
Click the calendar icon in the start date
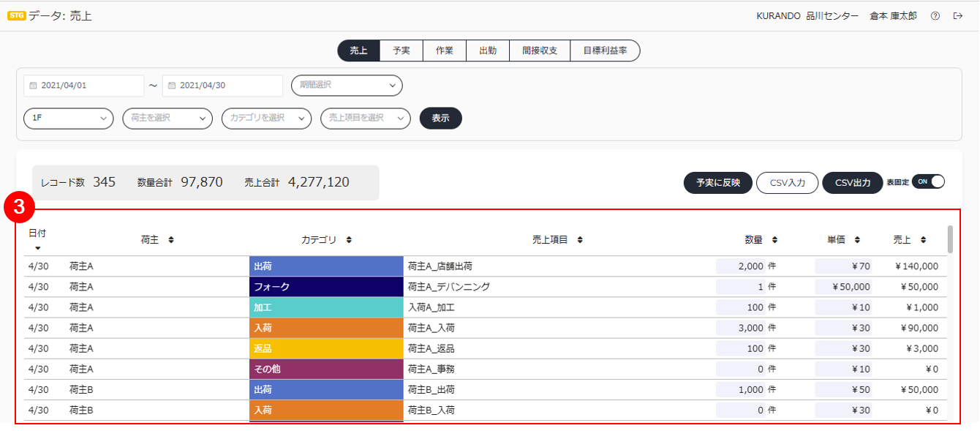33,86
